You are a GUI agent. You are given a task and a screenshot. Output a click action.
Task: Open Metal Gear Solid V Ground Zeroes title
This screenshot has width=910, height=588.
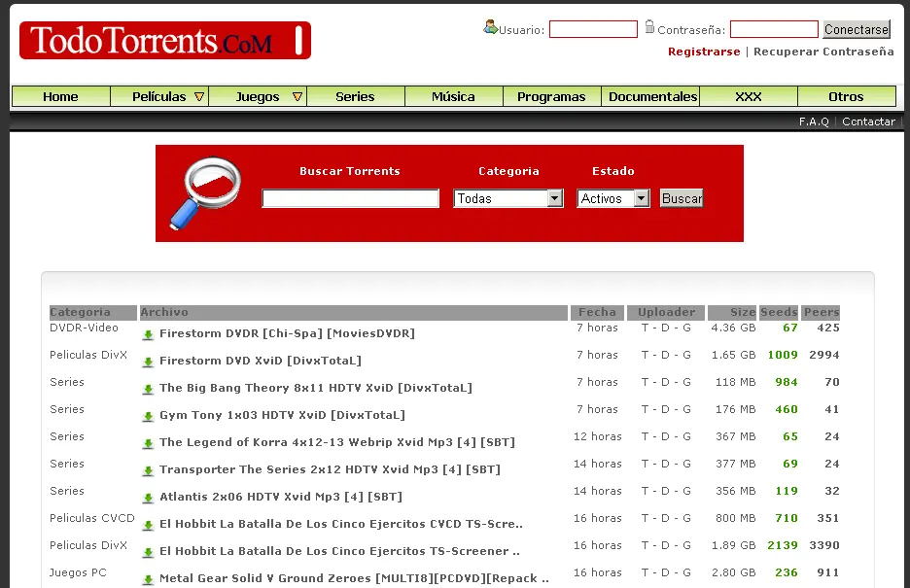click(x=354, y=578)
